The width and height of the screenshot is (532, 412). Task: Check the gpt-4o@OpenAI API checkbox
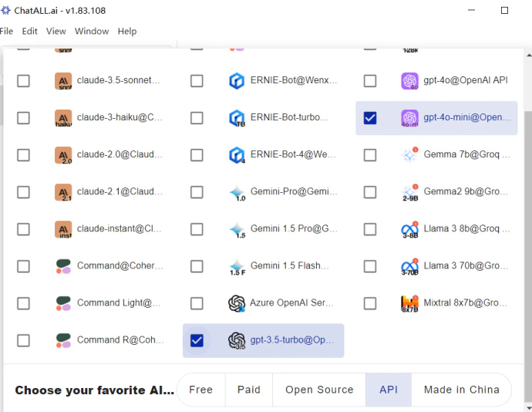[x=370, y=81]
